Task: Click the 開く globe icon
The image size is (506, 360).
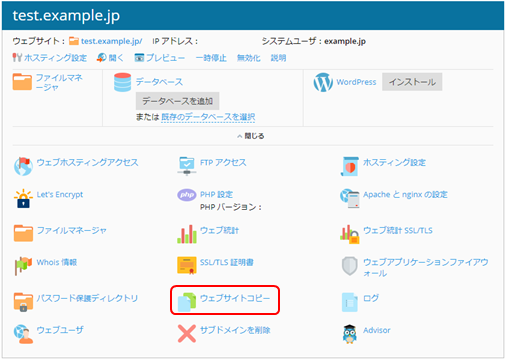Action: [x=102, y=58]
